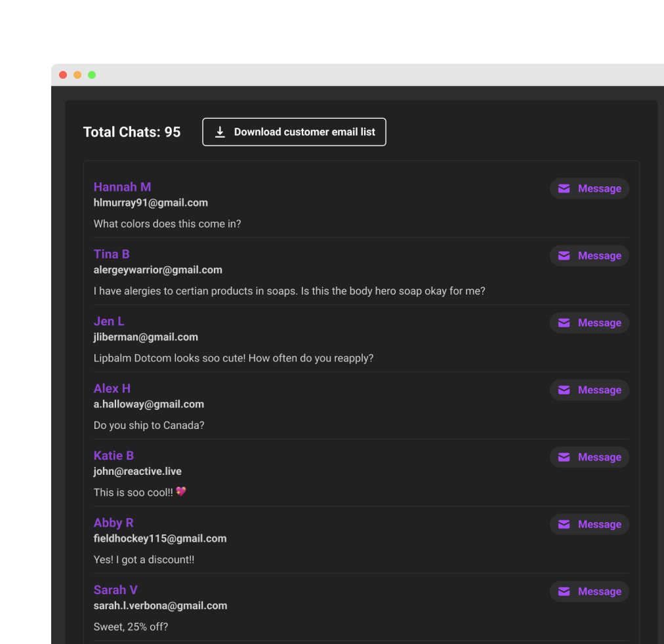Screen dimensions: 664x644
Task: Click envelope icon beside Katie B
Action: tap(564, 457)
